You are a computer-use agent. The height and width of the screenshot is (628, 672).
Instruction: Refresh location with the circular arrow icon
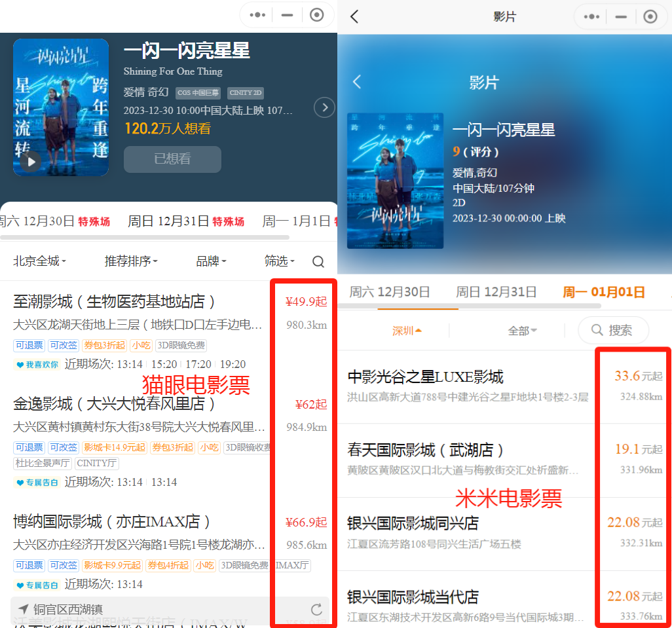point(316,609)
